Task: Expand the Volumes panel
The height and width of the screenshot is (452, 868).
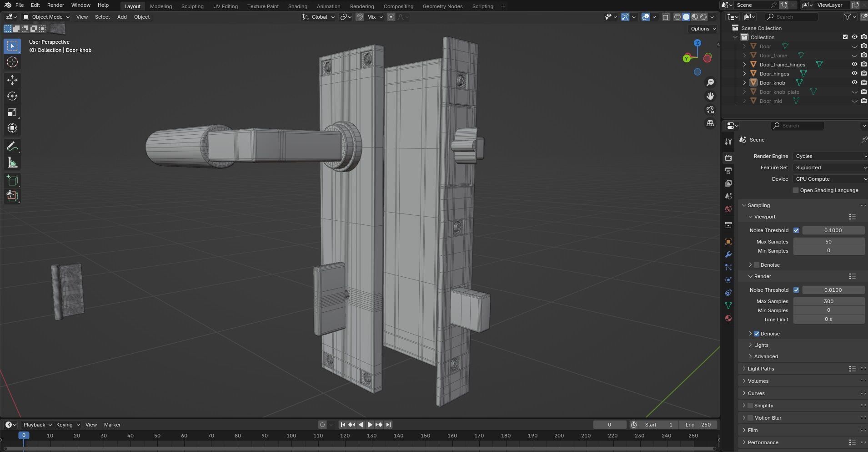Action: point(758,381)
